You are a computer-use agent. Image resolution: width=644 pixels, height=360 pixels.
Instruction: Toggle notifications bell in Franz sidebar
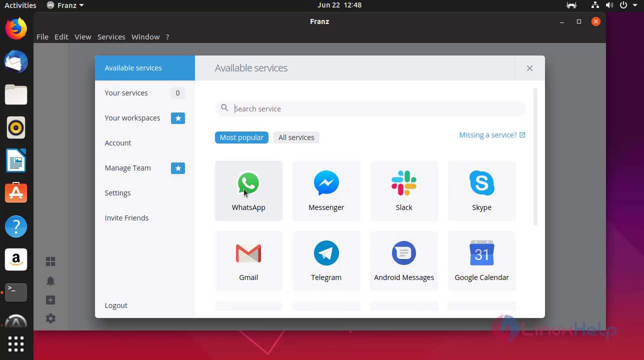coord(50,281)
